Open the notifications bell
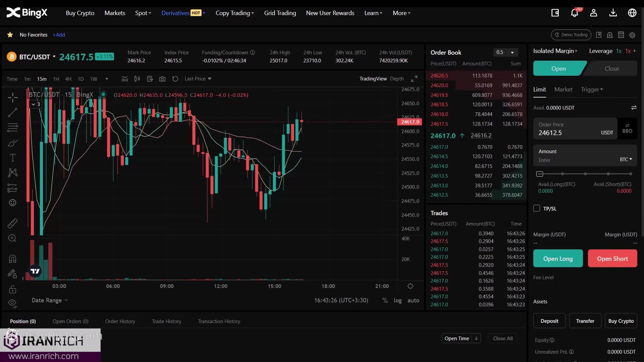644x362 pixels. click(574, 13)
